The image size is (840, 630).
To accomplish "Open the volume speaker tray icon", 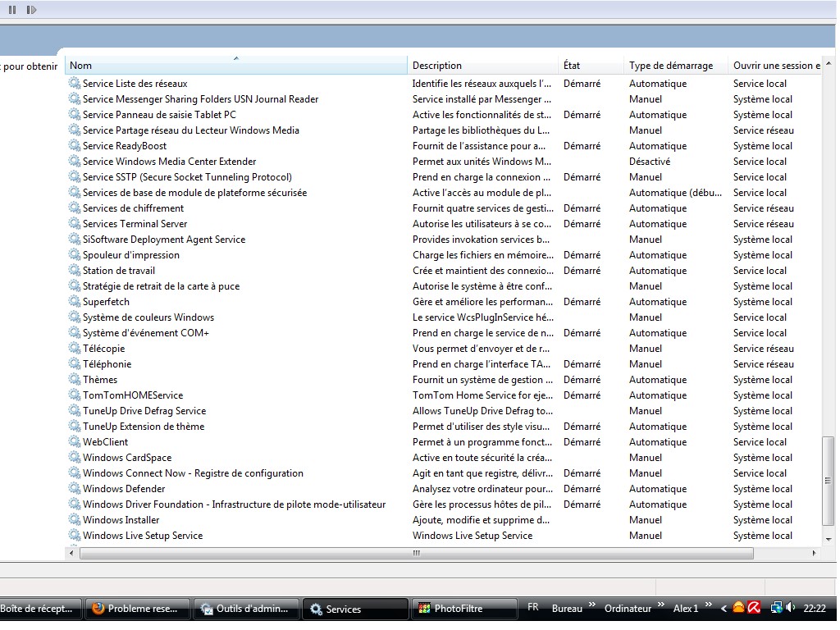I will tap(791, 608).
